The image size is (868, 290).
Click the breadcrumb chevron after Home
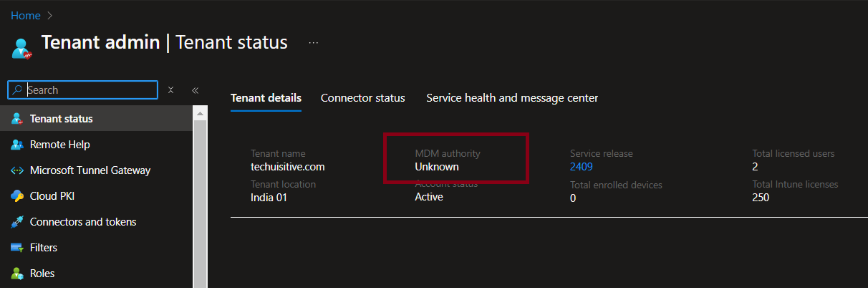coord(50,15)
